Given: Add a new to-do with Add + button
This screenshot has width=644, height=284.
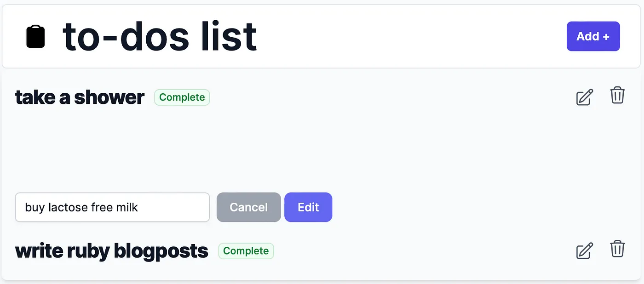Looking at the screenshot, I should click(x=593, y=36).
